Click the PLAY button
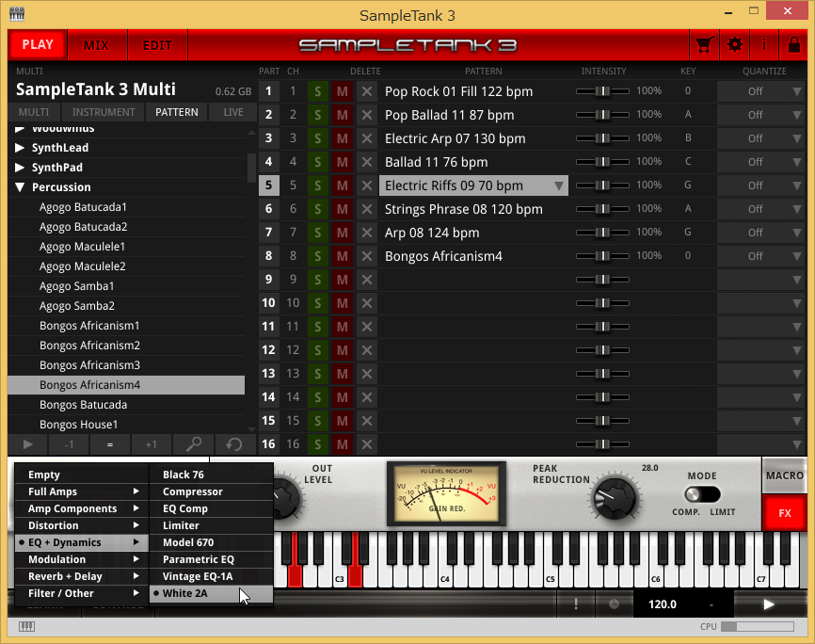This screenshot has height=644, width=815. [38, 45]
